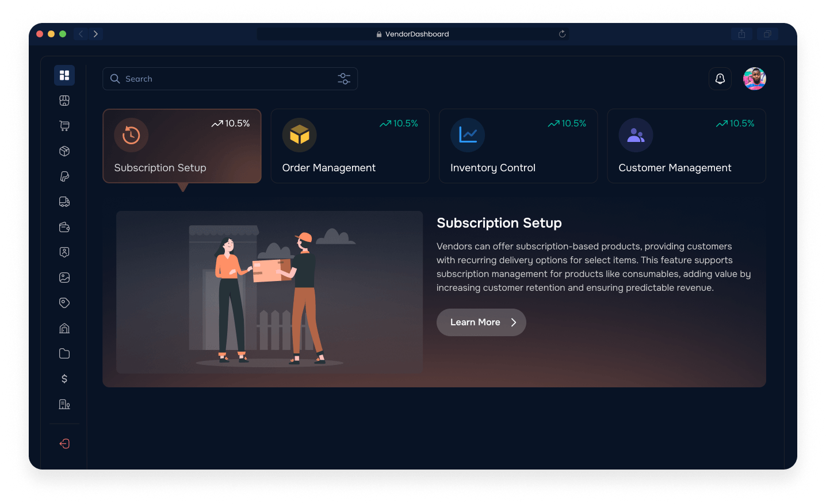Open the delivery truck shipping icon
The height and width of the screenshot is (504, 826).
tap(64, 202)
